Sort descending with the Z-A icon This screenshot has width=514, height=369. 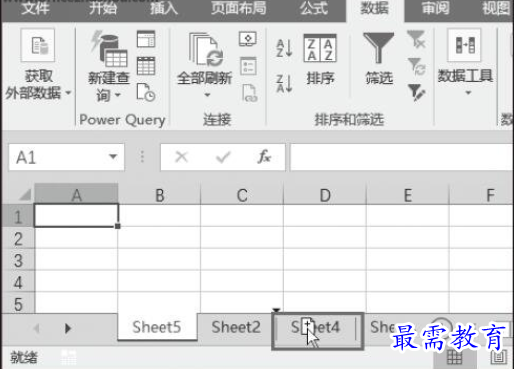(284, 83)
